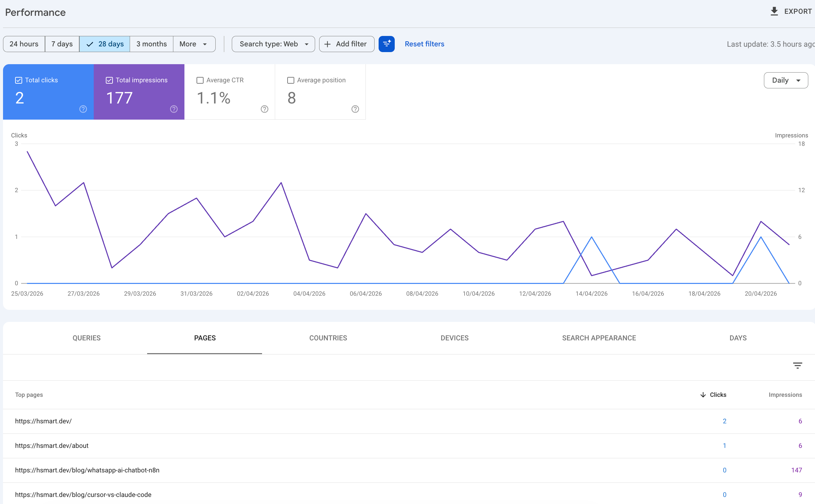815x504 pixels.
Task: Open the hsmart.dev/about page link
Action: [52, 446]
